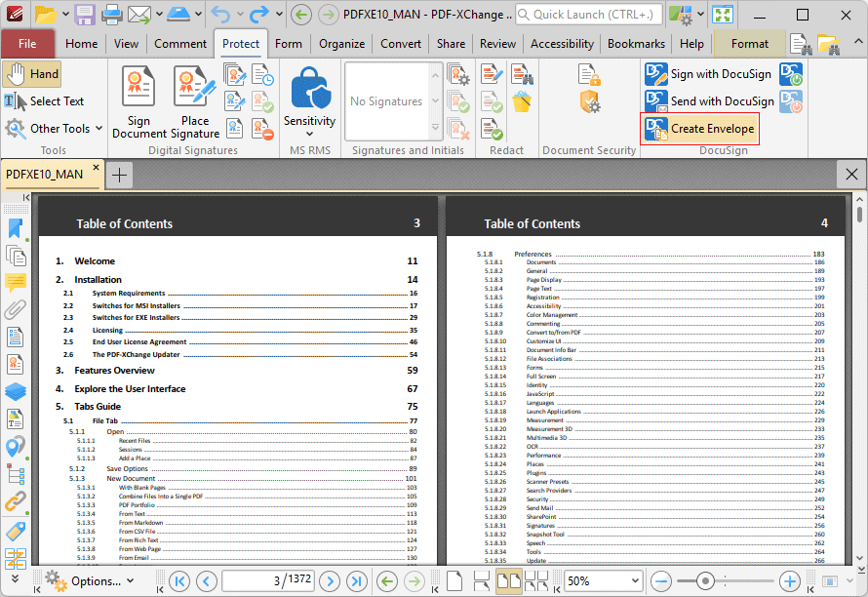This screenshot has width=868, height=597.
Task: Select single page layout
Action: (x=454, y=581)
